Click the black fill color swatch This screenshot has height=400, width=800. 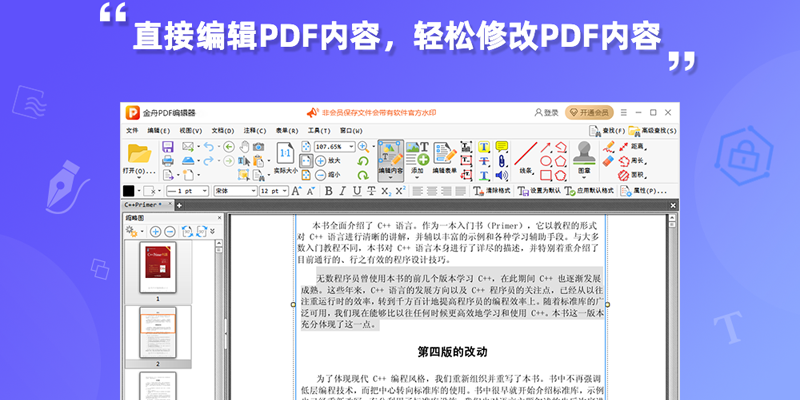[129, 191]
